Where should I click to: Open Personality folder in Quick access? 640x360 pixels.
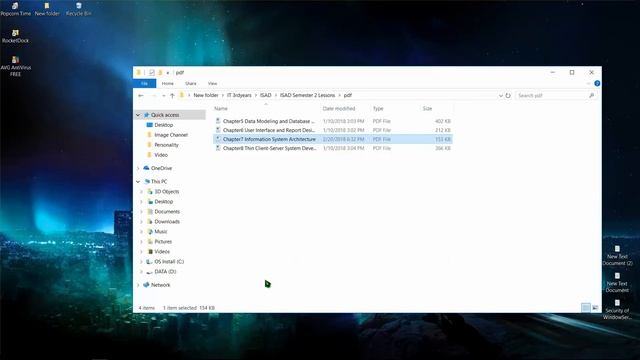[166, 145]
